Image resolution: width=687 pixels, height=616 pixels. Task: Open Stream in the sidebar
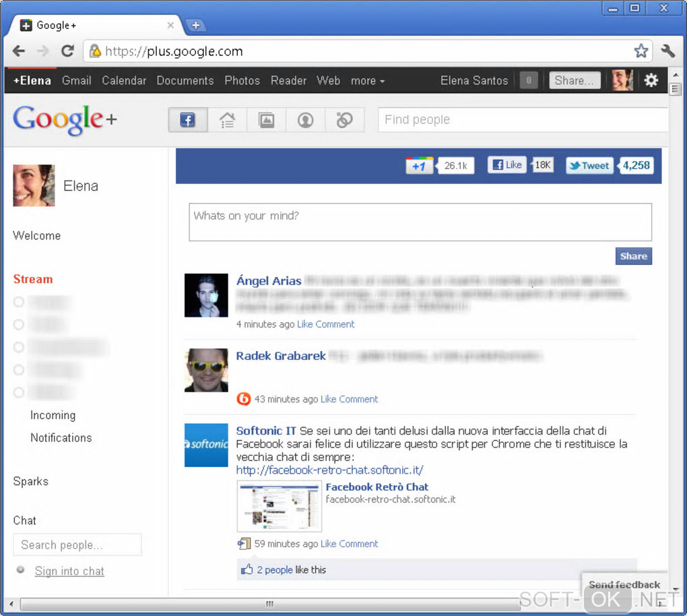pyautogui.click(x=33, y=279)
